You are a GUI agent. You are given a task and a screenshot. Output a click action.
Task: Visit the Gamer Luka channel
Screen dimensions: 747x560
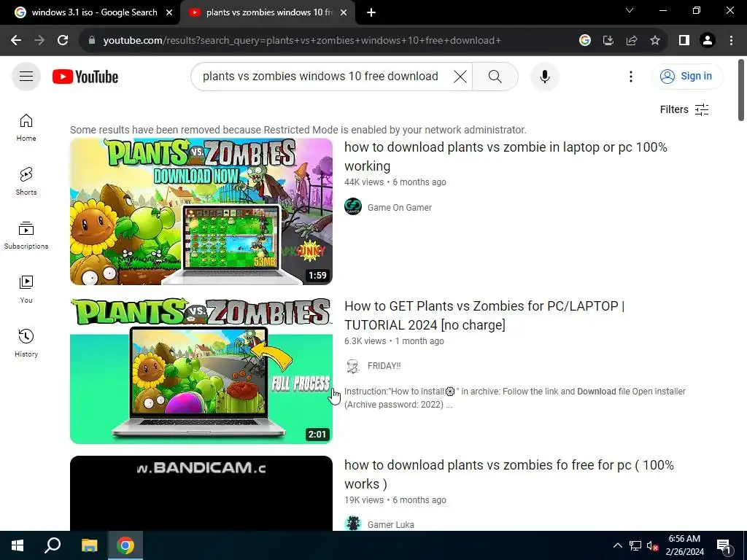coord(391,524)
